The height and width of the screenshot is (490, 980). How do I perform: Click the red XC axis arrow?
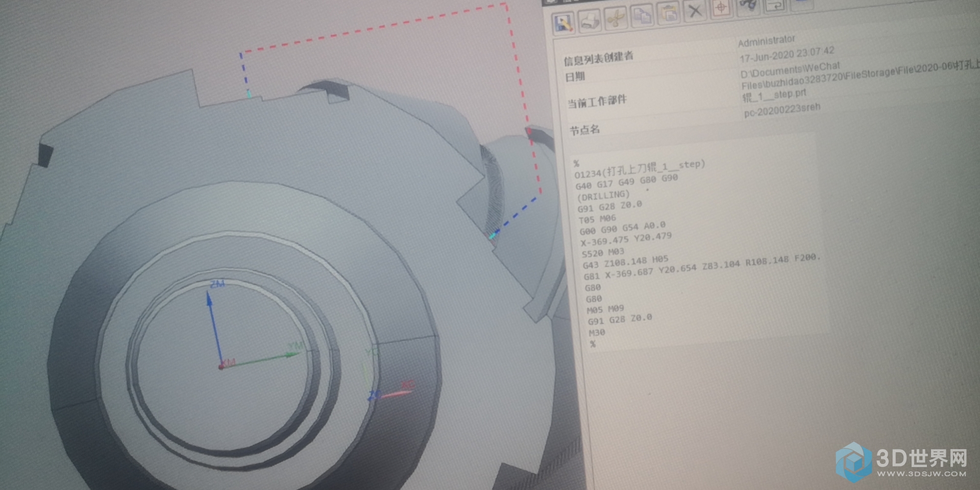click(396, 394)
